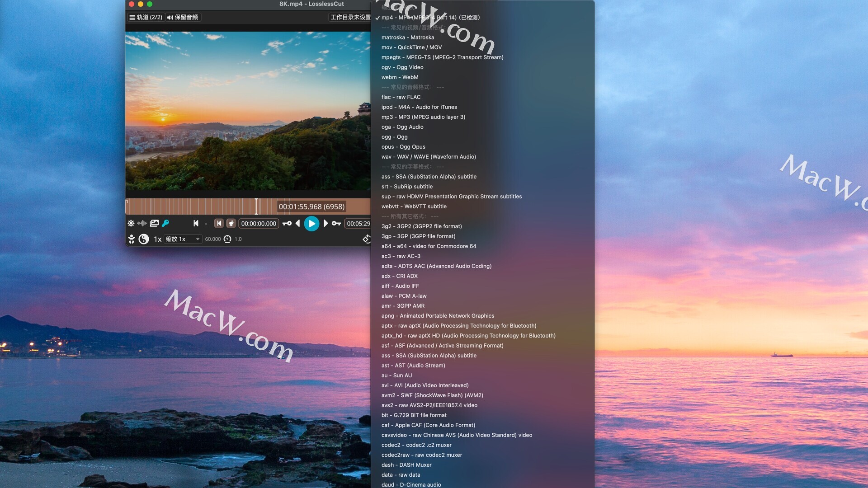868x488 pixels.
Task: Toggle the thumbnails display icon
Action: 154,223
